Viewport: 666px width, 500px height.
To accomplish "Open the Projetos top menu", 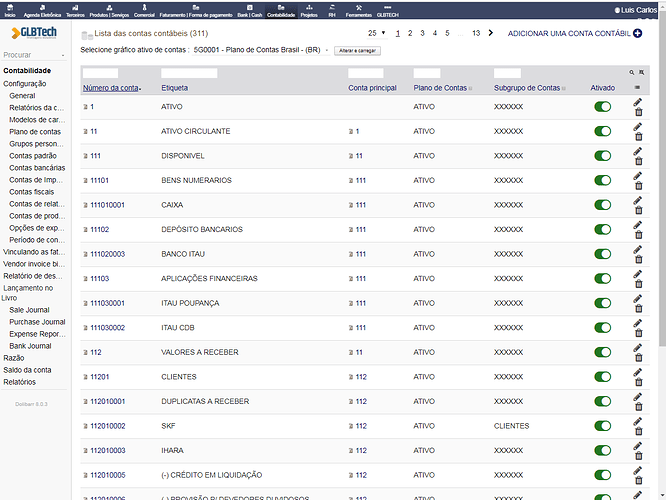I will [x=309, y=11].
